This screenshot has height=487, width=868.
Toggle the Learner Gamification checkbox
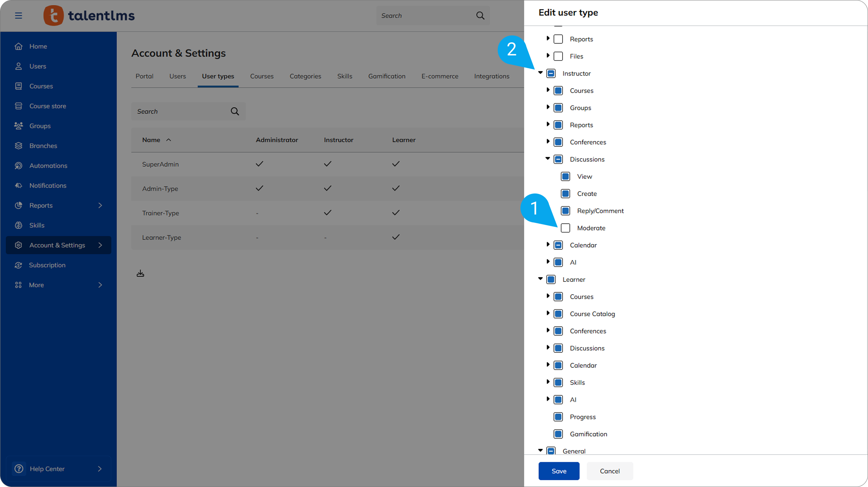coord(558,434)
